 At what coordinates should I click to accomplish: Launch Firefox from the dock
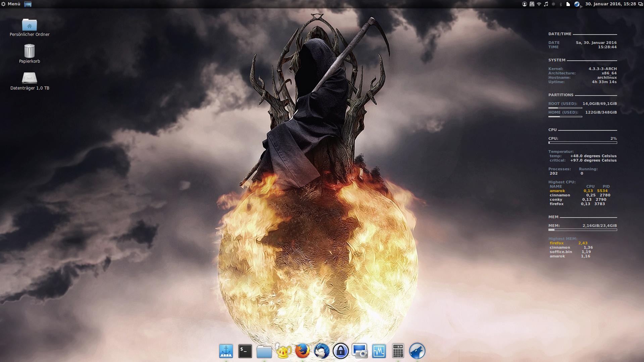pos(302,351)
